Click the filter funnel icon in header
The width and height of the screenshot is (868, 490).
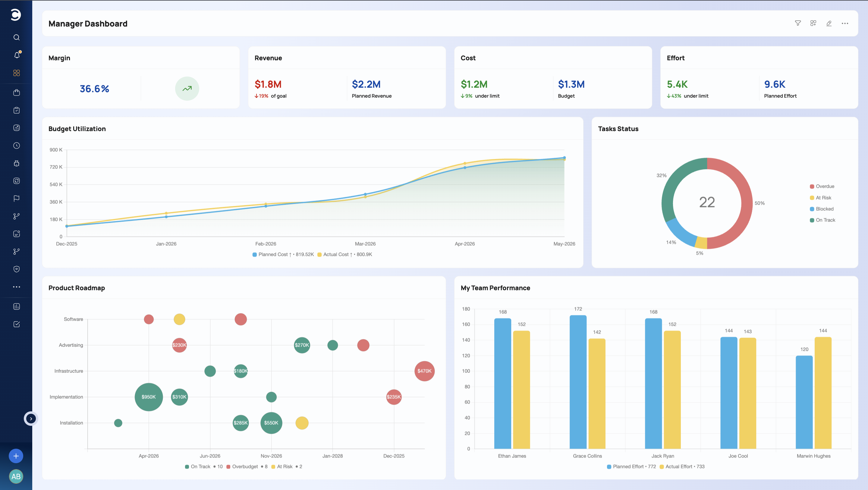(797, 23)
